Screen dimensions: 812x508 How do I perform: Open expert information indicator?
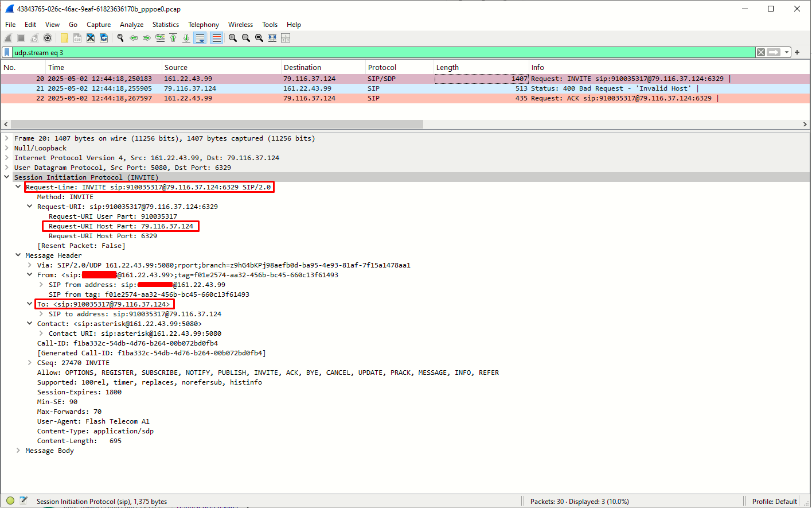(x=10, y=501)
